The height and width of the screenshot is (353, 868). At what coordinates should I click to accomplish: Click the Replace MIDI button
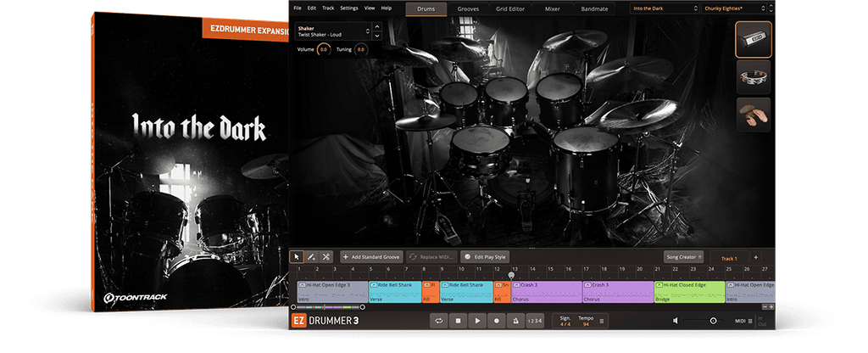pyautogui.click(x=431, y=257)
